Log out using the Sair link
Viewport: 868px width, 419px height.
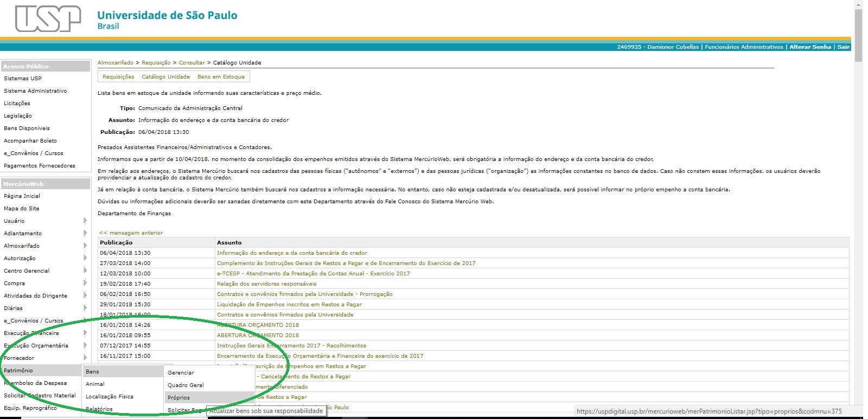843,47
